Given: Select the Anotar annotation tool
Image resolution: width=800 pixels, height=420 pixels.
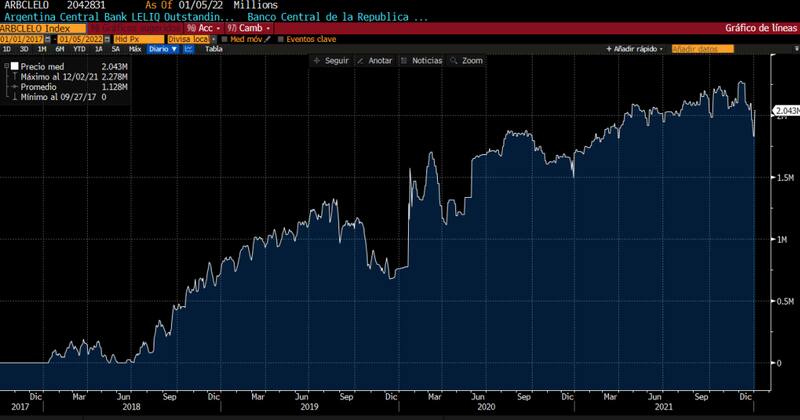Looking at the screenshot, I should pos(373,61).
